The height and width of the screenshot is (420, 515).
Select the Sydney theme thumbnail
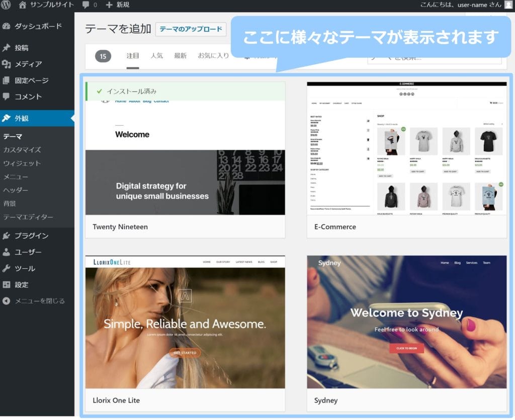click(x=407, y=322)
